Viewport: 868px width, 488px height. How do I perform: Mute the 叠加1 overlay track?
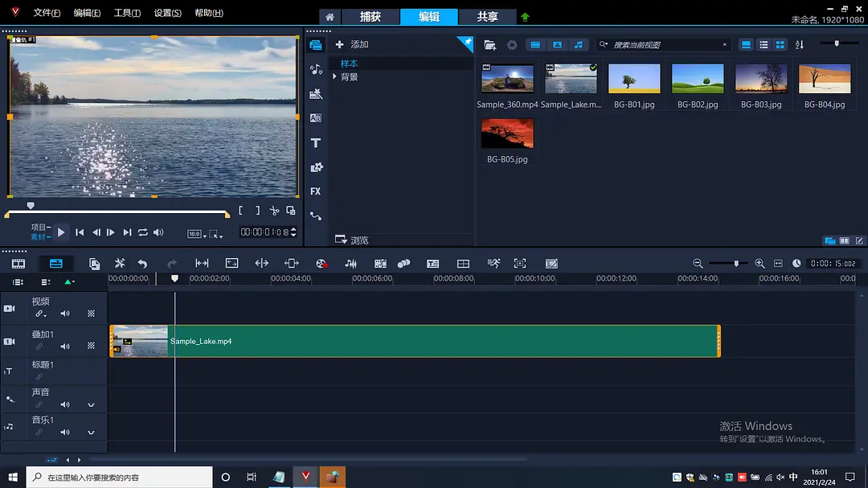pos(65,347)
